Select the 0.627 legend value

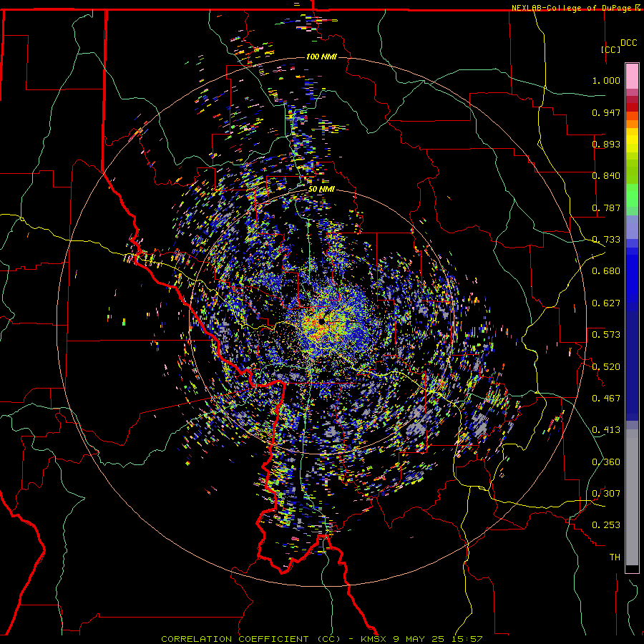point(606,303)
